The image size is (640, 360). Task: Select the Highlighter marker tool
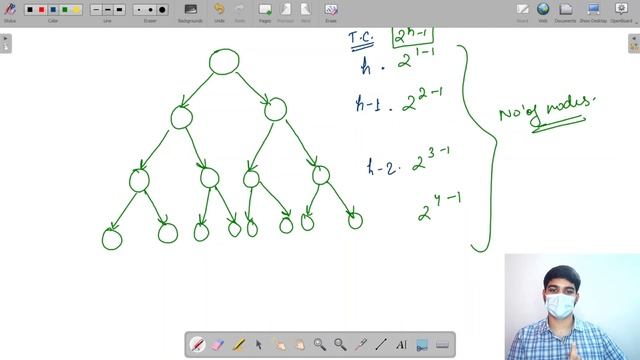pyautogui.click(x=238, y=345)
